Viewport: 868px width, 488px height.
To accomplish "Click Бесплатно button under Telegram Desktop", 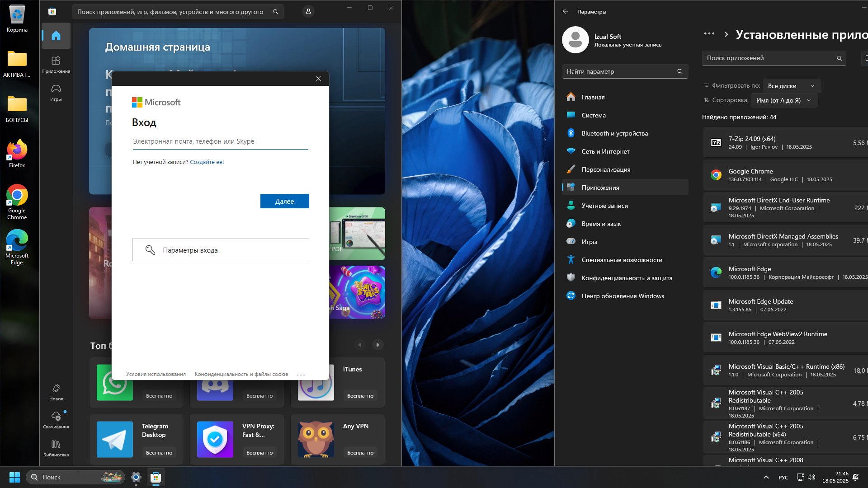I will point(159,453).
